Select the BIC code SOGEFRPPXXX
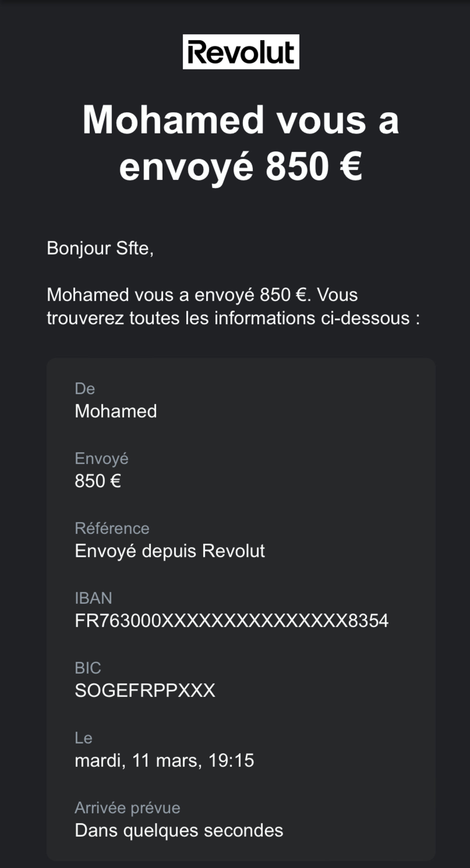This screenshot has width=470, height=868. click(x=145, y=690)
